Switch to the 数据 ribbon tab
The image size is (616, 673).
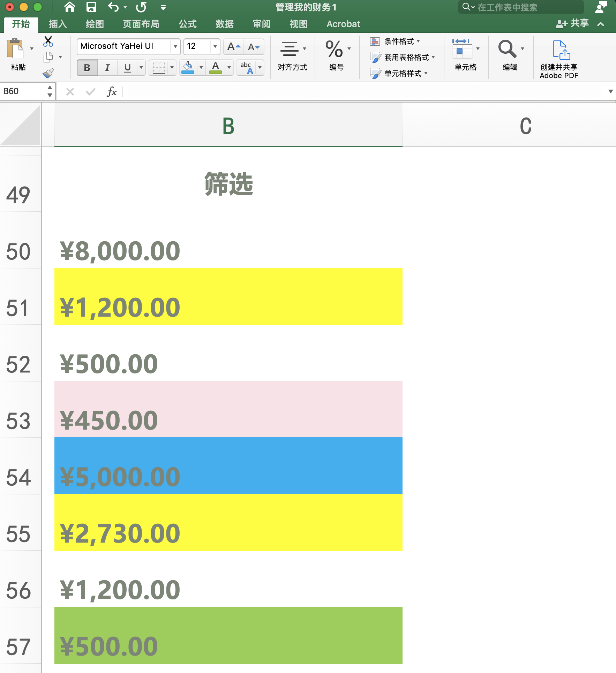click(x=224, y=24)
